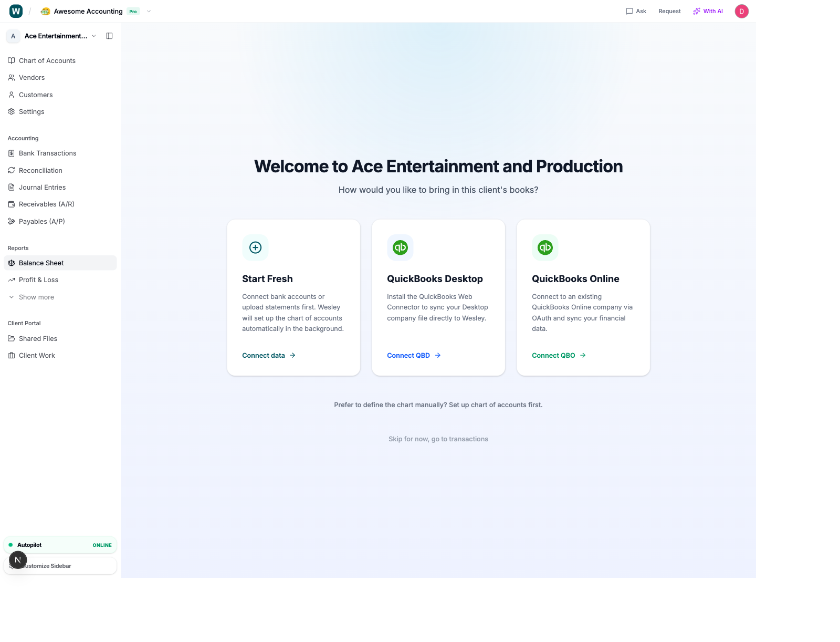The width and height of the screenshot is (840, 642).
Task: Click the QuickBooks Online logo icon
Action: pyautogui.click(x=545, y=247)
